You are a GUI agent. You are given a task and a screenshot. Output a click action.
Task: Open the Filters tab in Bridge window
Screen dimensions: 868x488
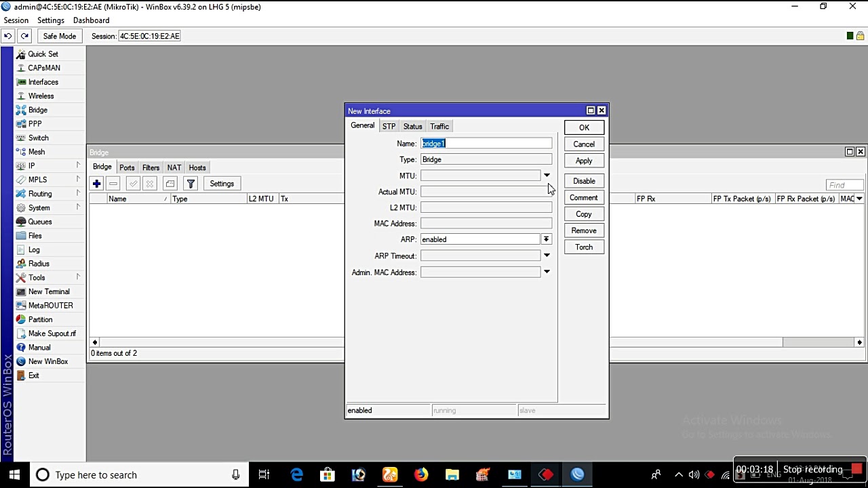(151, 167)
